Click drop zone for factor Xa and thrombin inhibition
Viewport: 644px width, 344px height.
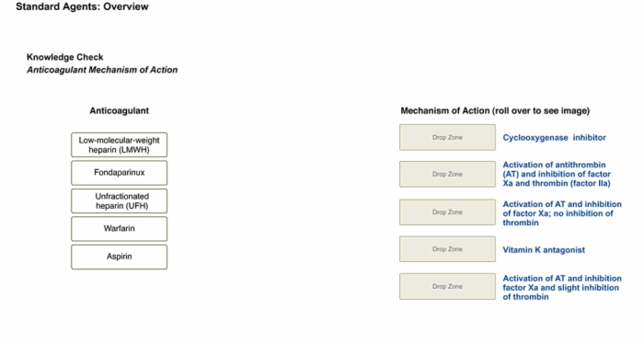click(447, 174)
